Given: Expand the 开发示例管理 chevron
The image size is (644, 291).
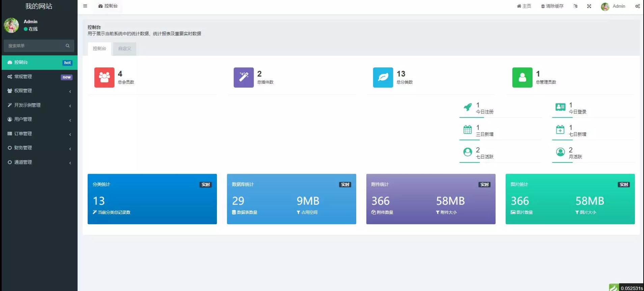Looking at the screenshot, I should point(70,106).
